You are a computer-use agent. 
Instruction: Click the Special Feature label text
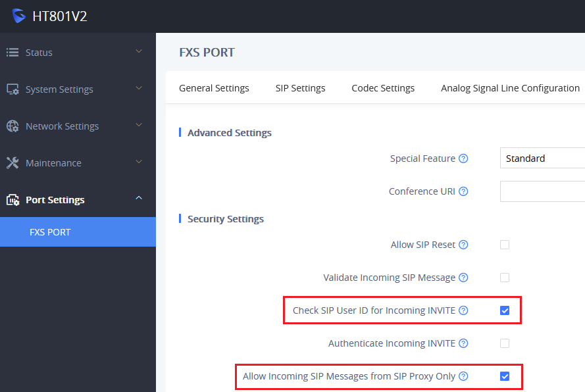point(422,159)
